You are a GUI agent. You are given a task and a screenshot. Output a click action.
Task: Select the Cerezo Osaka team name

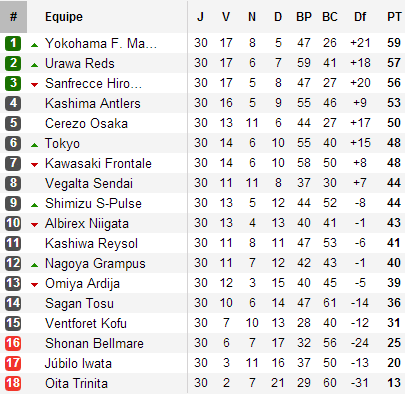tap(86, 123)
